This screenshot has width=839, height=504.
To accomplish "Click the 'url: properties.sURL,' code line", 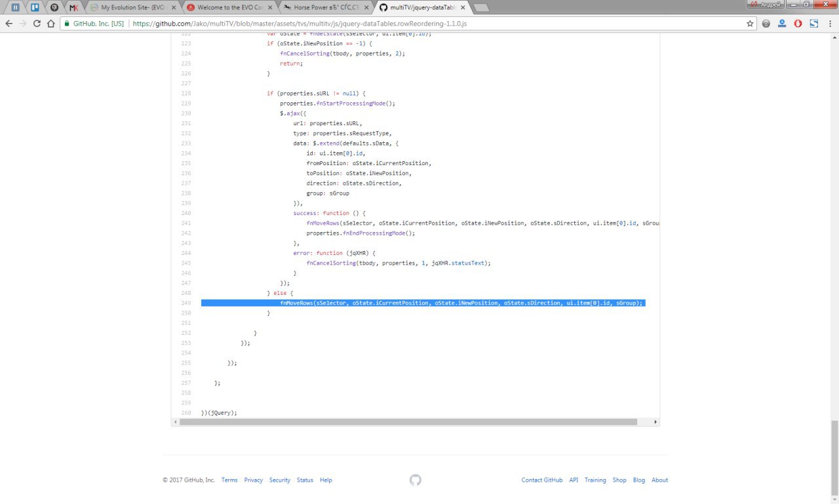I will [x=328, y=123].
